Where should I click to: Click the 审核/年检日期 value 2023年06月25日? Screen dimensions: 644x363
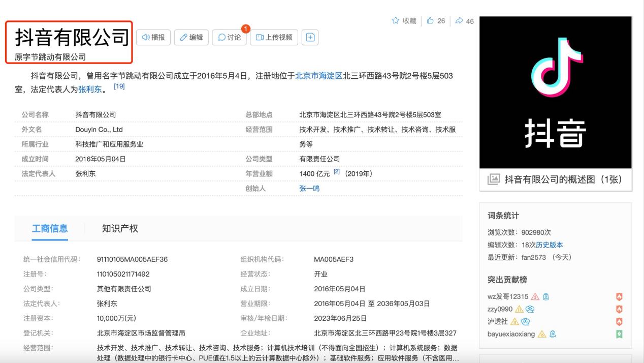pyautogui.click(x=340, y=318)
